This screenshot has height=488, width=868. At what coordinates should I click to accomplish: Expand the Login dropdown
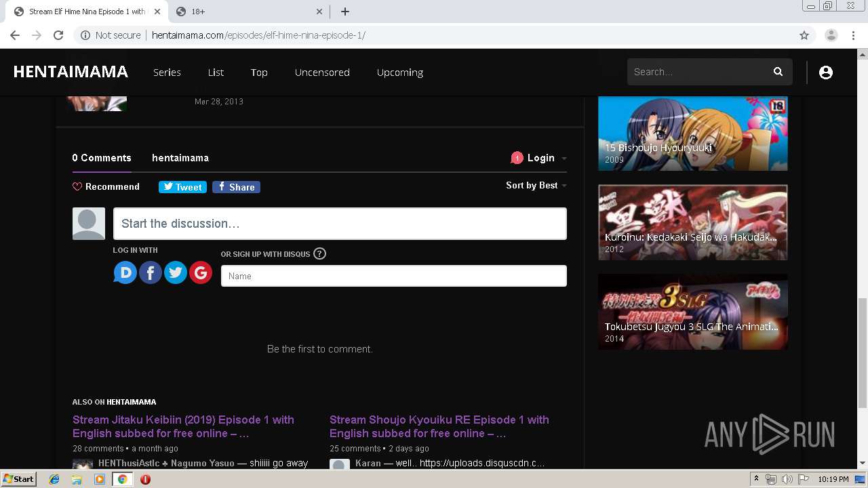546,158
